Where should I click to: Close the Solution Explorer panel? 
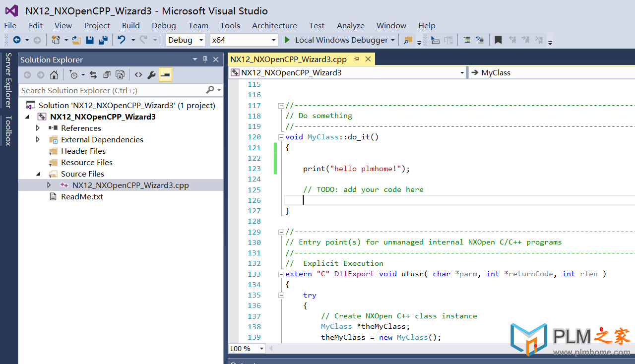216,60
